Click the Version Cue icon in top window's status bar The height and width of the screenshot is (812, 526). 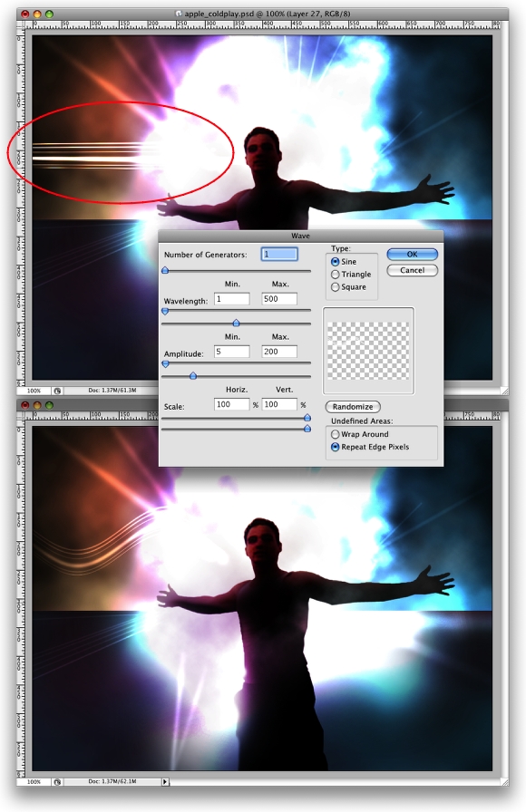[57, 391]
